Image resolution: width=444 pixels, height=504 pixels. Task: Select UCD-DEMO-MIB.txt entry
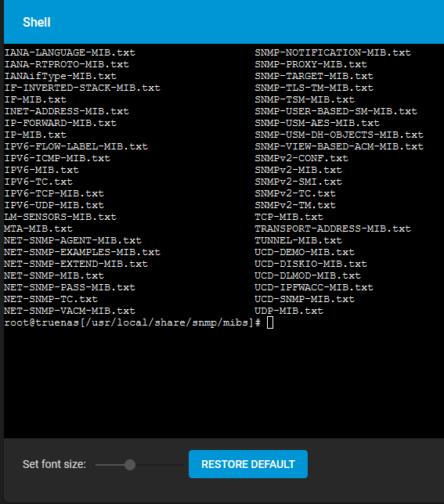pyautogui.click(x=305, y=252)
